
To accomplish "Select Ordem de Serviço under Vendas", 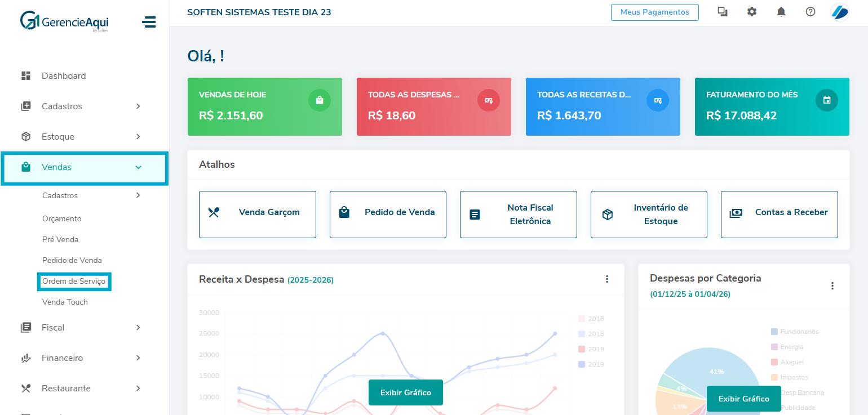I will [74, 282].
